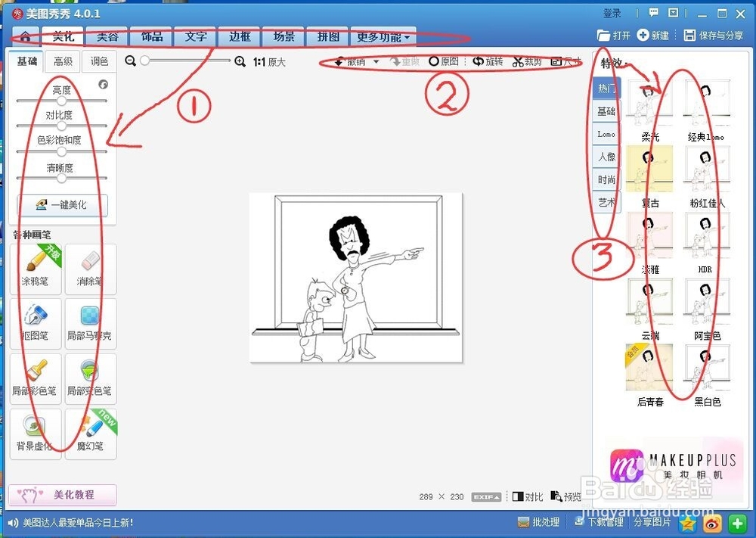The image size is (756, 538).
Task: Select the Lomo effects category
Action: point(606,134)
